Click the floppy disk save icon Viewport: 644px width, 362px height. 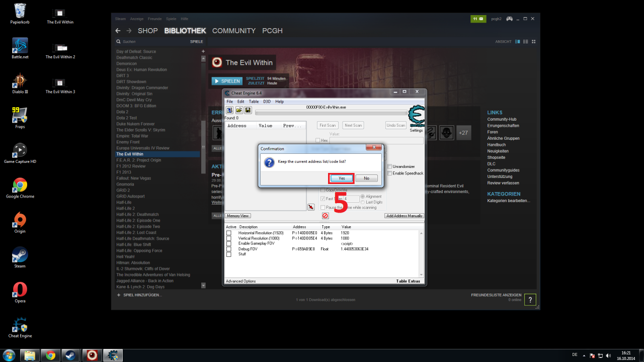248,110
